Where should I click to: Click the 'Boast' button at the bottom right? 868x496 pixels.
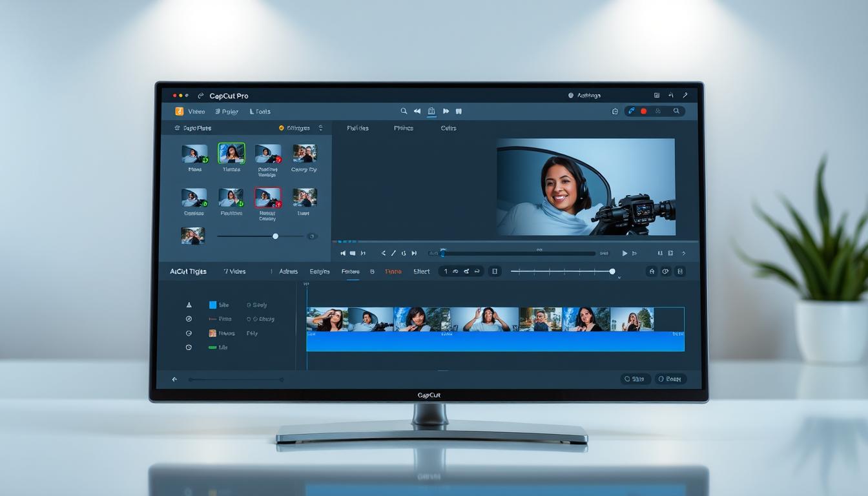pyautogui.click(x=671, y=379)
